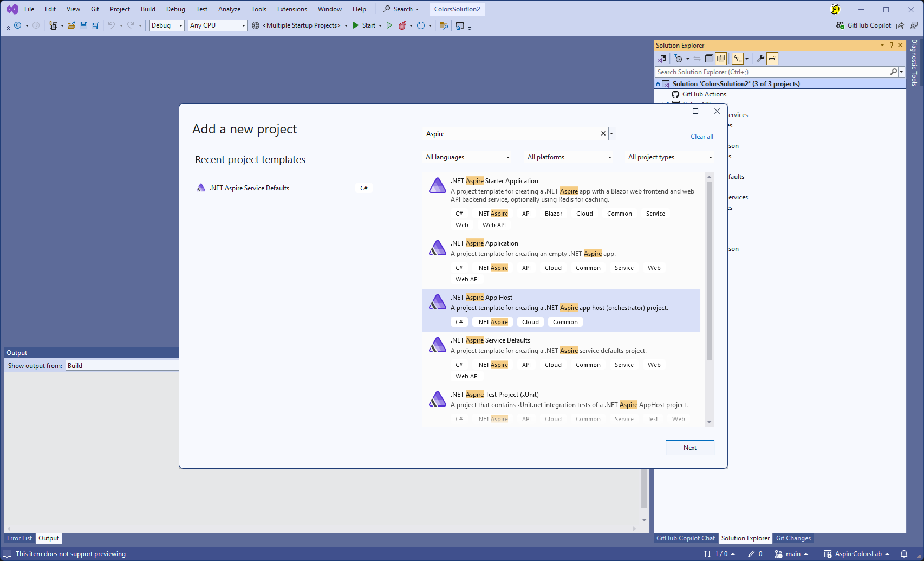Expand the All project types dropdown

670,157
